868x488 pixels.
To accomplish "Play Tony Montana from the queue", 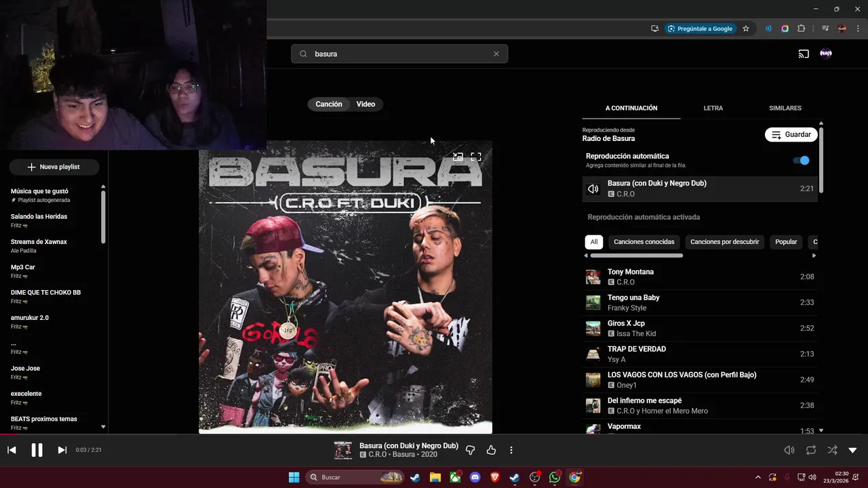I will coord(700,277).
